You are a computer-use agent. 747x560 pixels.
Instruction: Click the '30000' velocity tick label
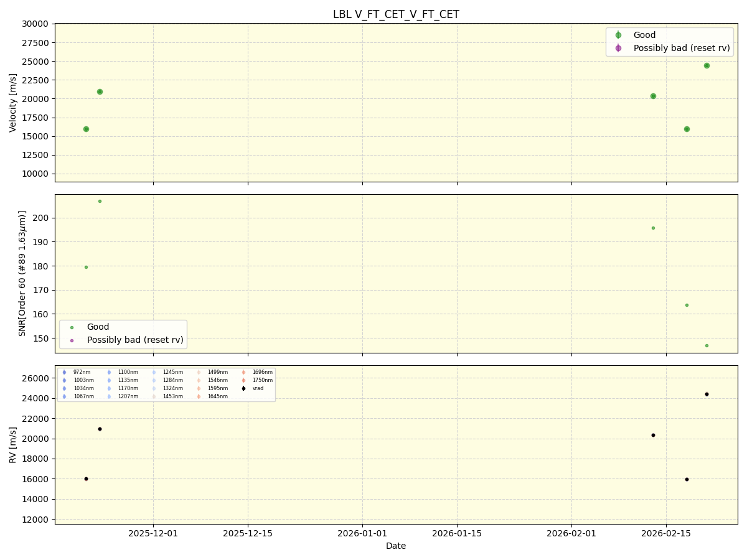click(35, 24)
